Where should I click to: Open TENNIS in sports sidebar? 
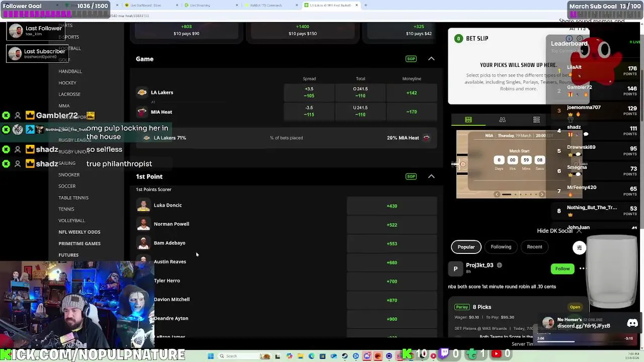point(66,209)
